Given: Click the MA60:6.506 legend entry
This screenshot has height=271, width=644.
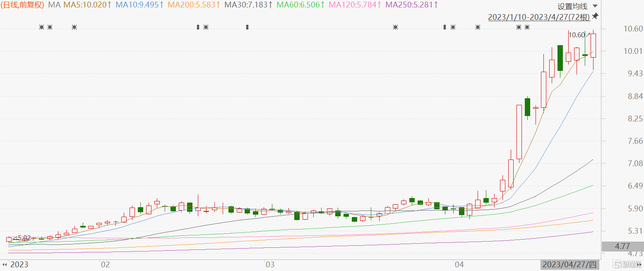Looking at the screenshot, I should [x=300, y=5].
